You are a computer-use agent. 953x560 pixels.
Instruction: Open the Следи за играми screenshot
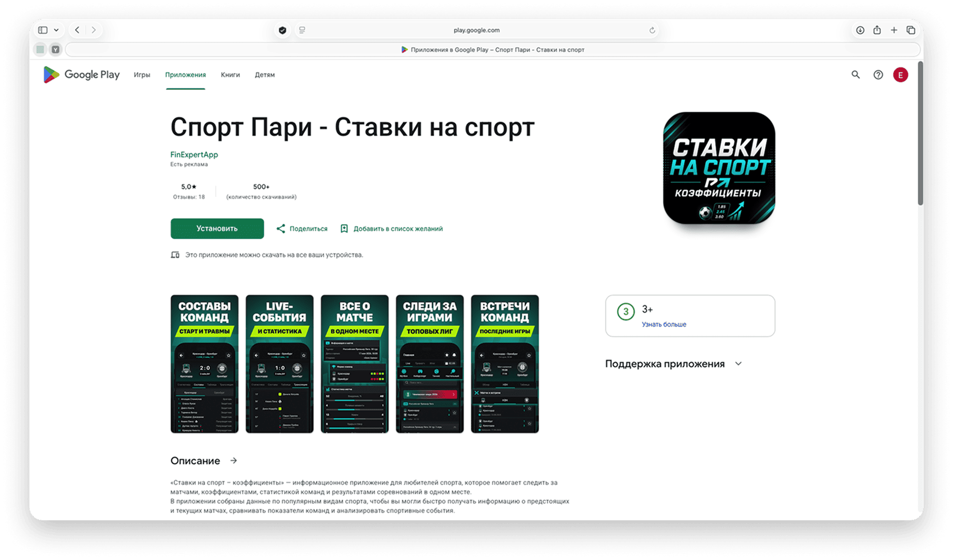[x=429, y=364]
